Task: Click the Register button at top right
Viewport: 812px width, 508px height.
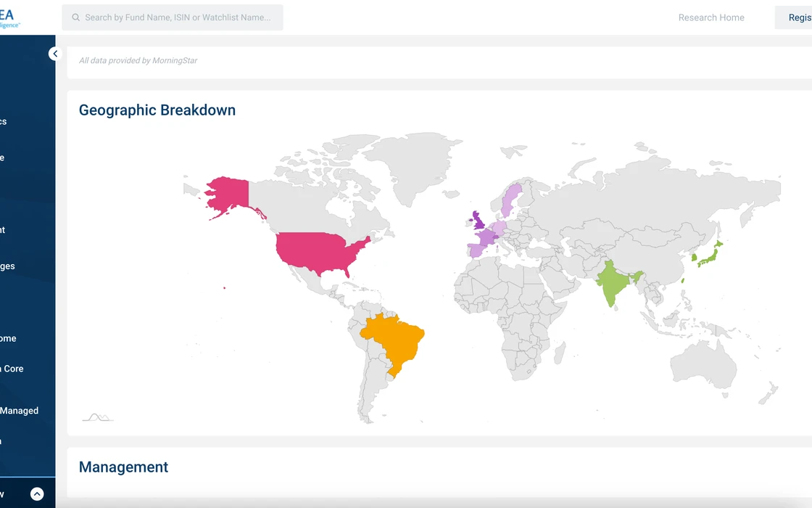Action: 793,17
